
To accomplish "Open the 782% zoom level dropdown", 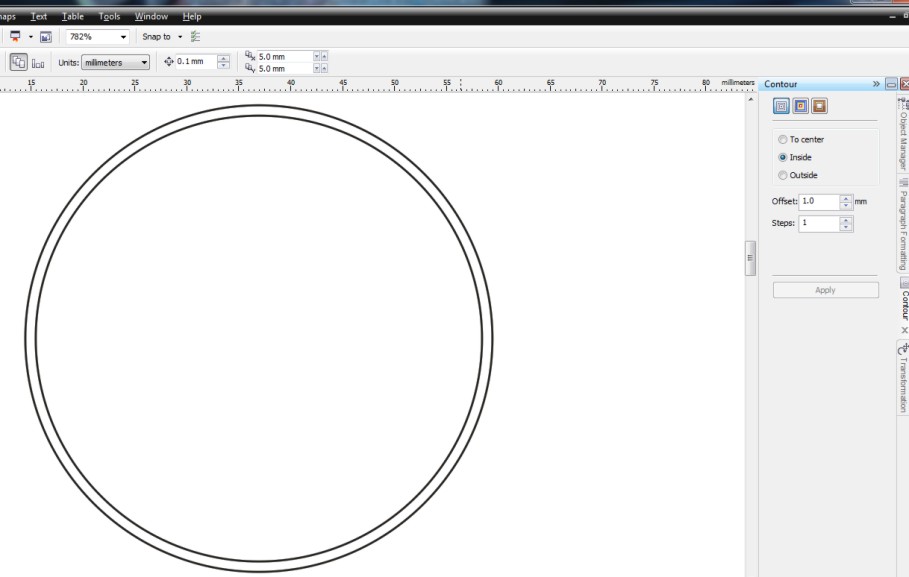I will coord(123,37).
